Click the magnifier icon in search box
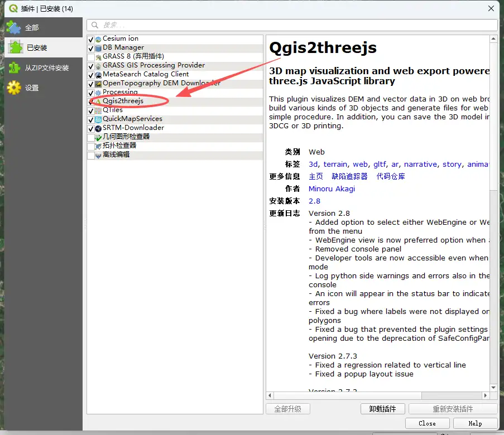 [95, 25]
